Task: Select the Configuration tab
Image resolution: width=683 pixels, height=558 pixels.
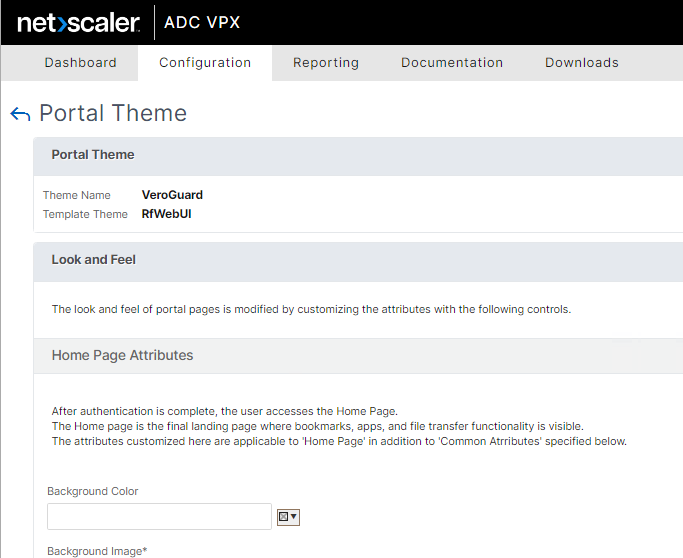Action: coord(205,62)
